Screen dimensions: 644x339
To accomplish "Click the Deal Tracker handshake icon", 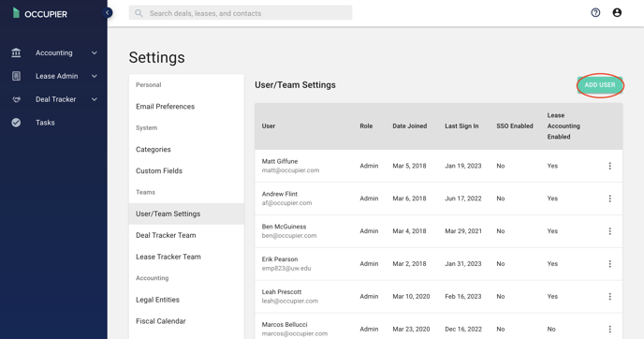I will [x=16, y=99].
